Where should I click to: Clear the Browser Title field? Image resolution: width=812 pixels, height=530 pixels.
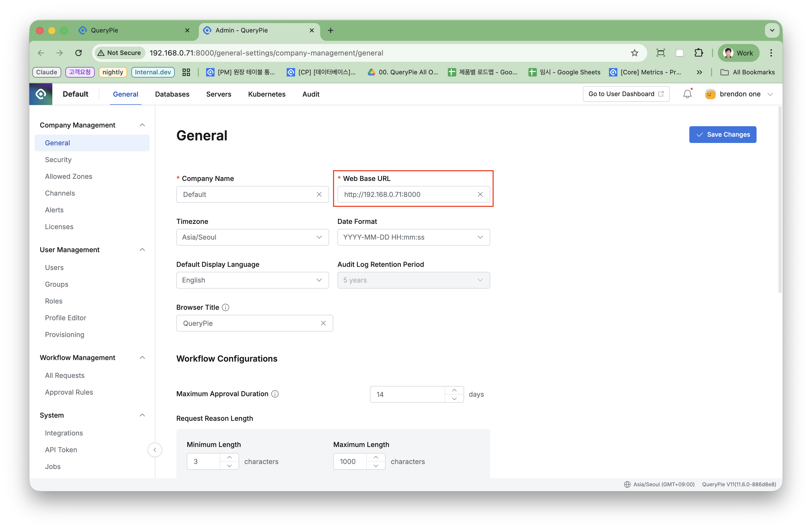coord(323,323)
